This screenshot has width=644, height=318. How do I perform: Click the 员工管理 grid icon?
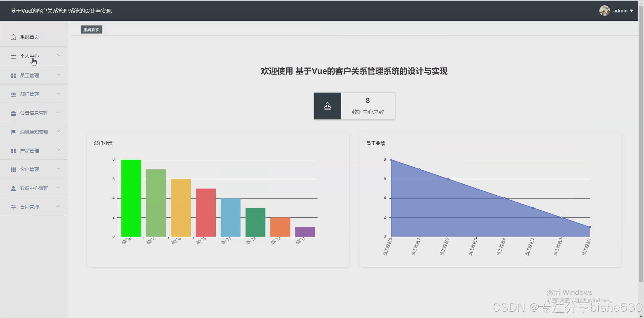(x=13, y=75)
